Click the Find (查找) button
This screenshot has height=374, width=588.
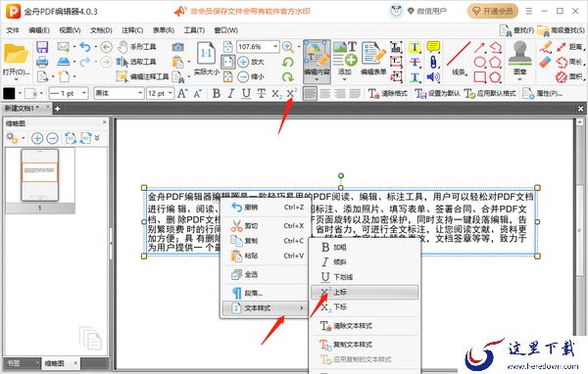[x=516, y=30]
